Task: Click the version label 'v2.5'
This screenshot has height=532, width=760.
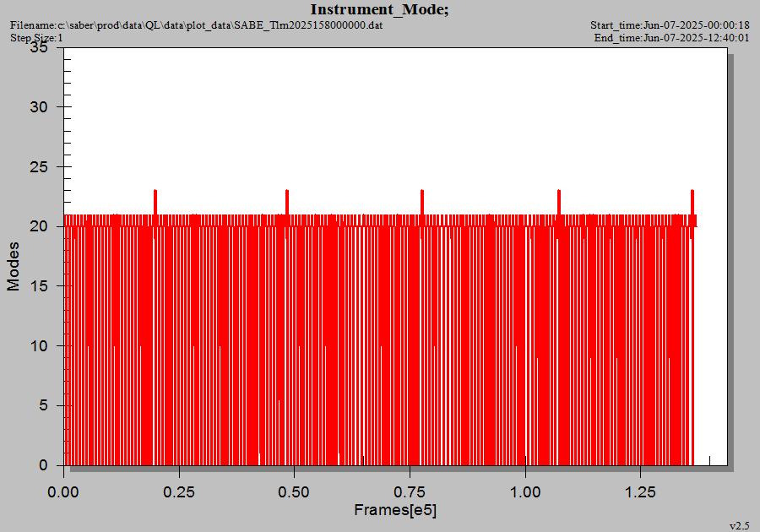Action: 739,526
